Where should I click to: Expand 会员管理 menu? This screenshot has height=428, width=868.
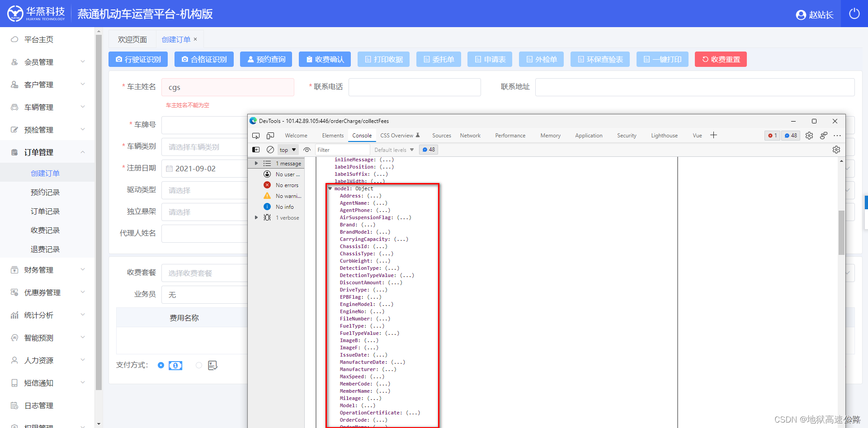(47, 62)
